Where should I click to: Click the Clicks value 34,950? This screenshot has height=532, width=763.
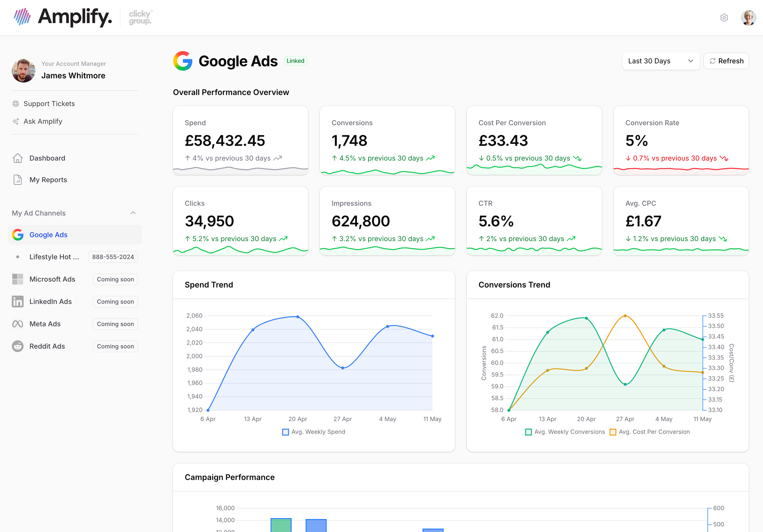tap(209, 221)
